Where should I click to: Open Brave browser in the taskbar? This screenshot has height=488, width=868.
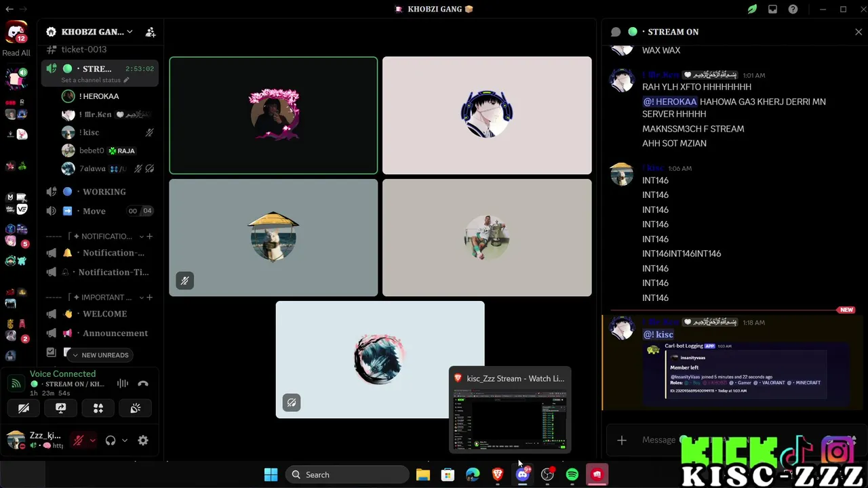(x=498, y=475)
